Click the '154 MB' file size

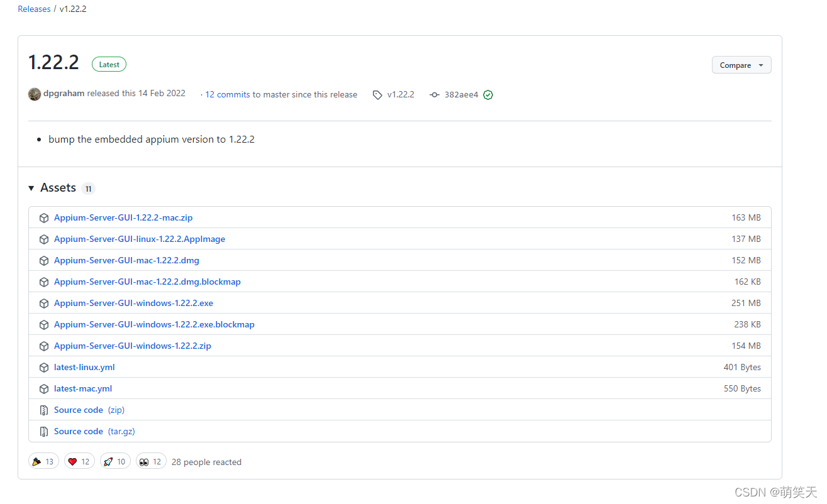[746, 346]
